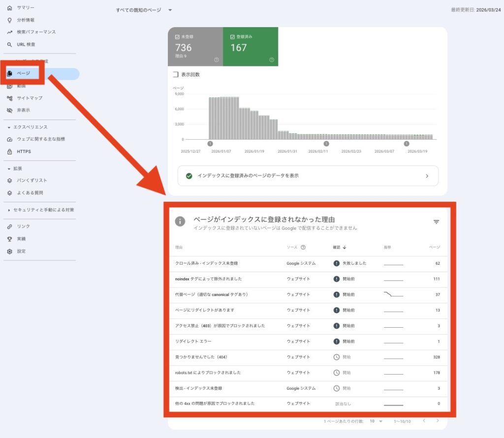Click the help icon under the 登録済み count
504x438 pixels.
click(271, 61)
